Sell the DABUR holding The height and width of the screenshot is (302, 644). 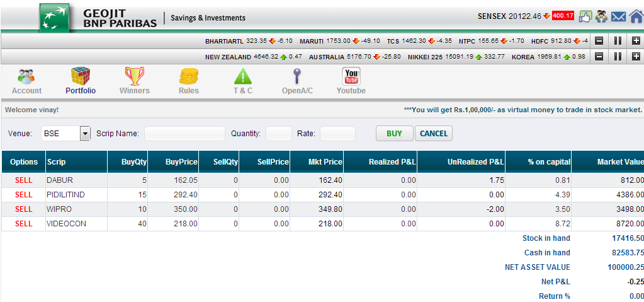pos(23,180)
